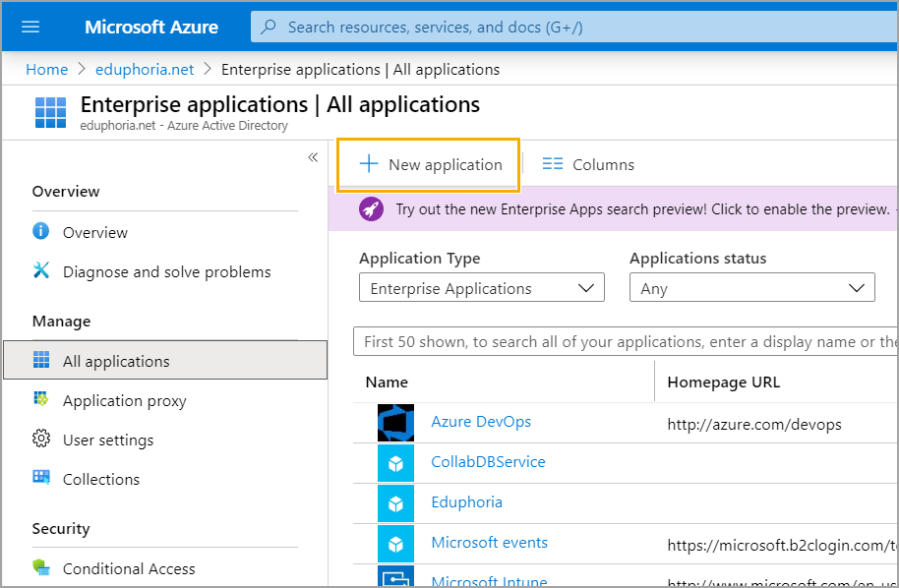The height and width of the screenshot is (588, 899).
Task: Open the Microsoft events application
Action: 490,542
